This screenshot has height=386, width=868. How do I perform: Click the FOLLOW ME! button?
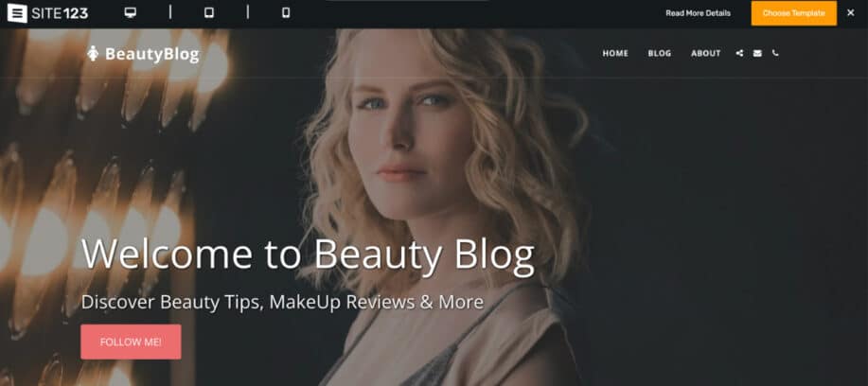coord(131,342)
